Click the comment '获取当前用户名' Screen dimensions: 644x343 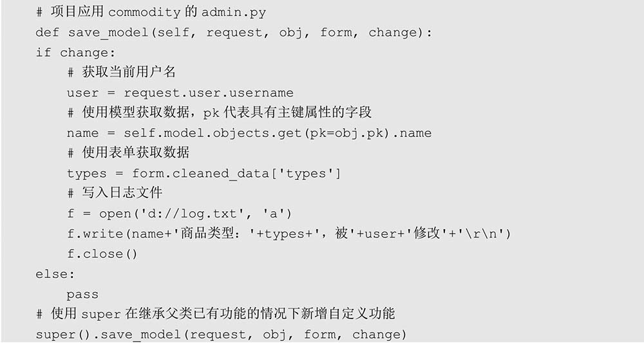click(122, 72)
